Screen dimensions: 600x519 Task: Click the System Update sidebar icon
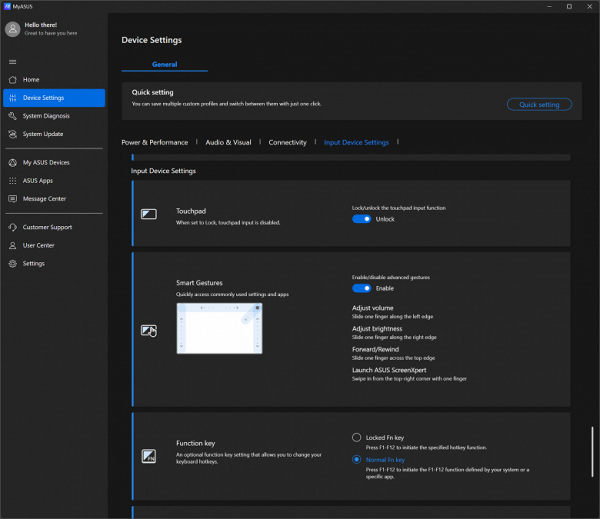click(x=12, y=134)
